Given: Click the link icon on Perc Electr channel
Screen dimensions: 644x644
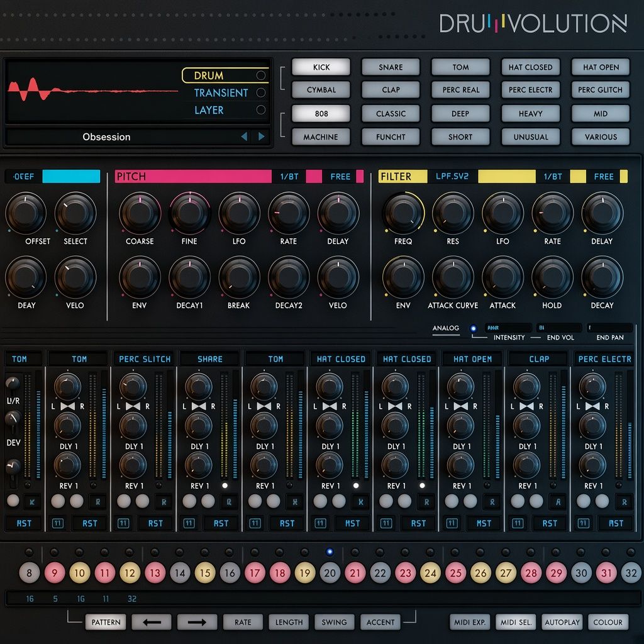Looking at the screenshot, I should pos(584,523).
